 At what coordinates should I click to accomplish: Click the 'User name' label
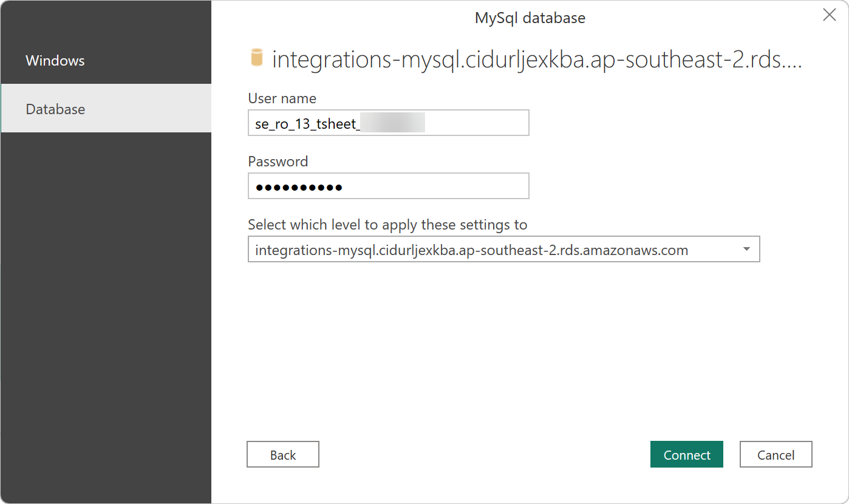point(282,98)
